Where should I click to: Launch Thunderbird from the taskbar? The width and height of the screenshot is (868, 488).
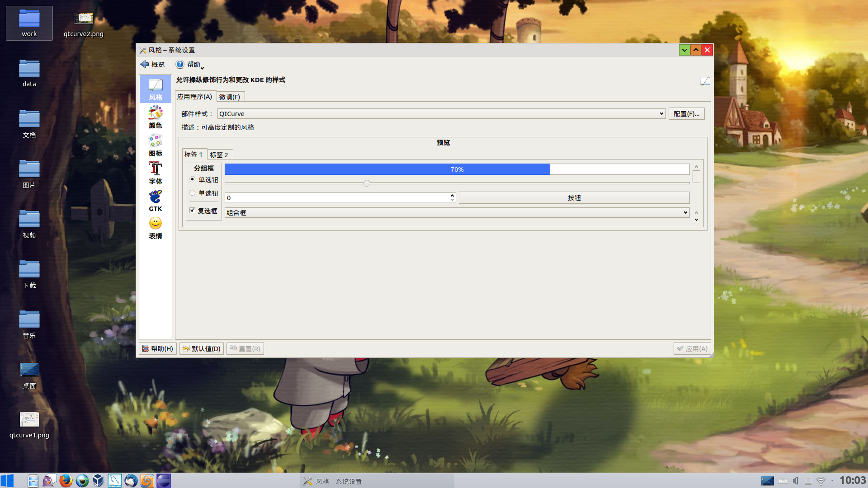(131, 481)
